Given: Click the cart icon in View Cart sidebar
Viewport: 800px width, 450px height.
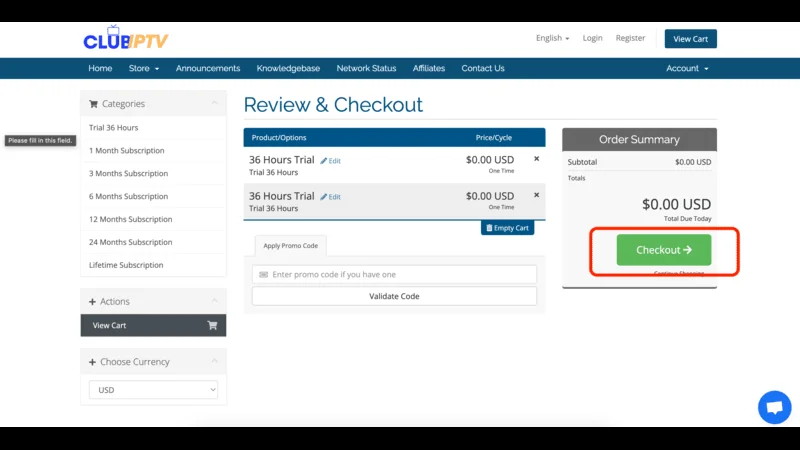Looking at the screenshot, I should pos(212,325).
